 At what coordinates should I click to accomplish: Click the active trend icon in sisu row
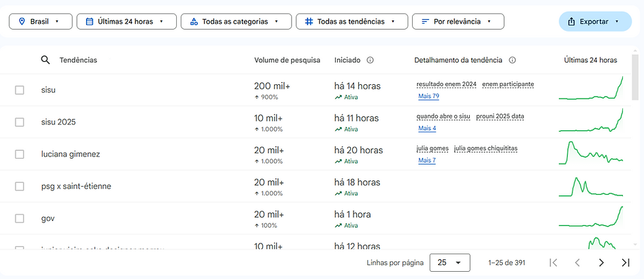[x=338, y=97]
